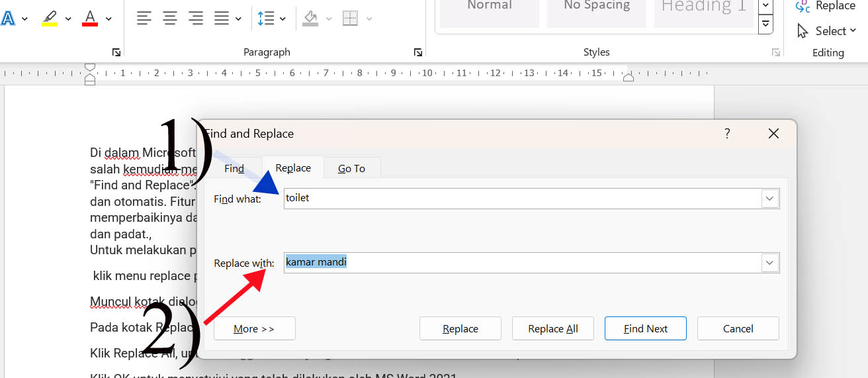
Task: Justify the paragraph text
Action: pos(222,19)
